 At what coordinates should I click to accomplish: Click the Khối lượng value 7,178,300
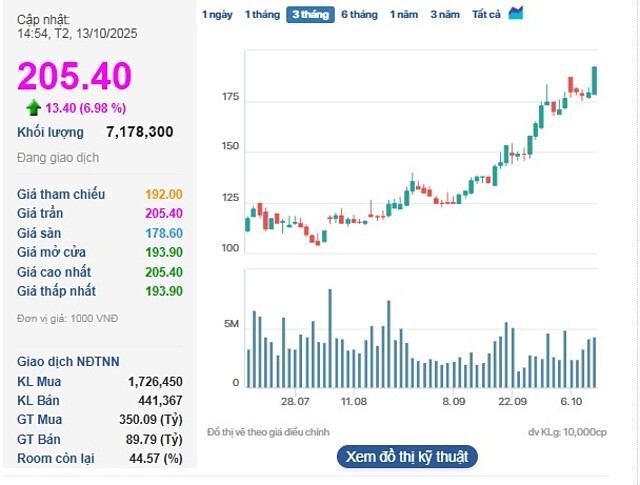(x=139, y=132)
